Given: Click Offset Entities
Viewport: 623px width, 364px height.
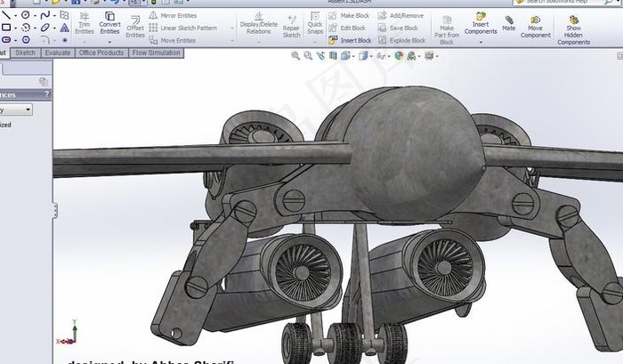Looking at the screenshot, I should point(135,27).
